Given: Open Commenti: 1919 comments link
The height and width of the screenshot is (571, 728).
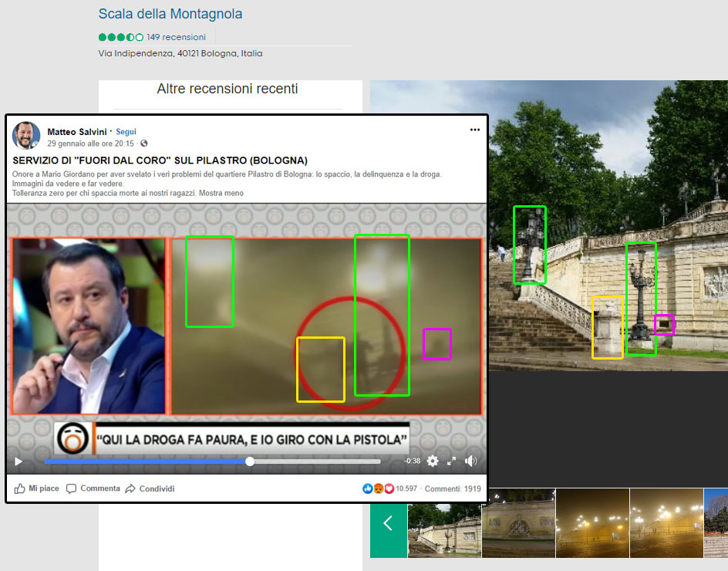Looking at the screenshot, I should click(453, 488).
